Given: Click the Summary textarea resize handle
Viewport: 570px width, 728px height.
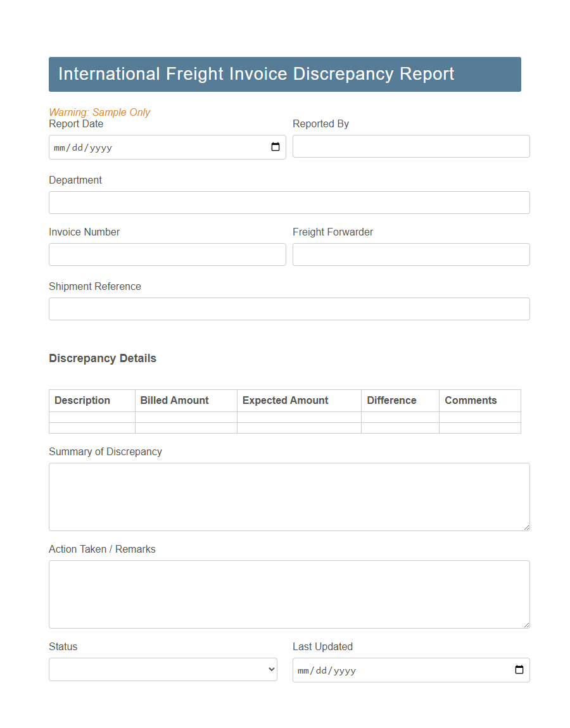Looking at the screenshot, I should (526, 528).
